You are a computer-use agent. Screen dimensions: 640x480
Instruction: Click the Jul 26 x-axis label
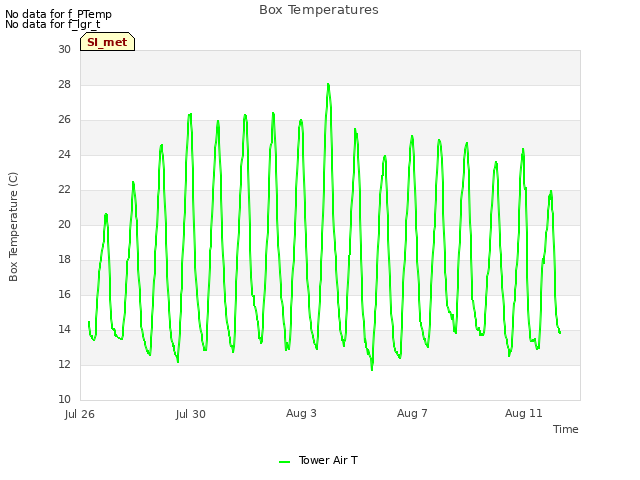[80, 414]
